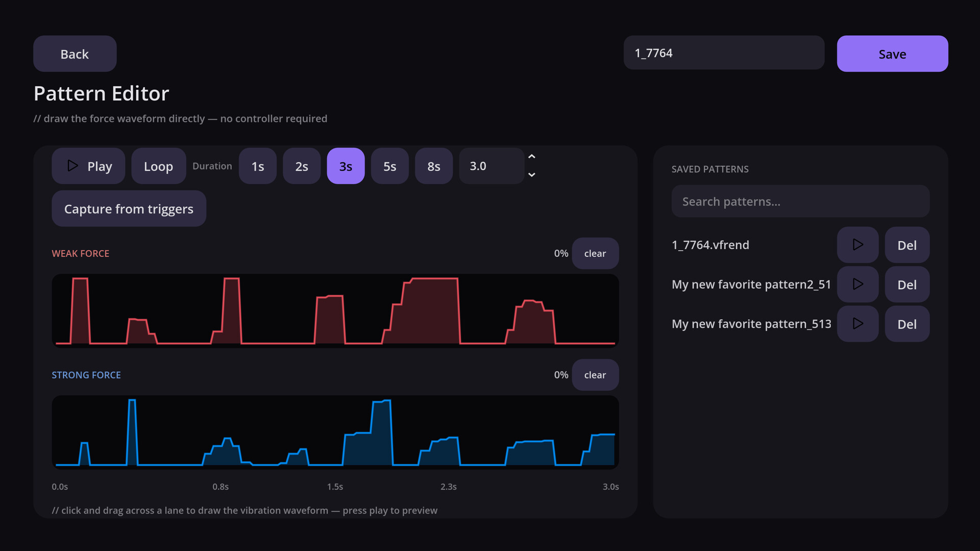Click the 3.0s timeline end label
Image resolution: width=980 pixels, height=551 pixels.
pyautogui.click(x=610, y=487)
